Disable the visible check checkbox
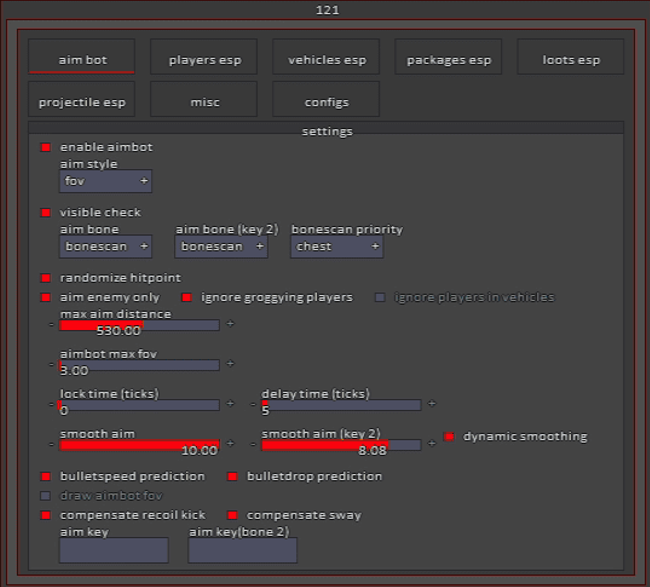650x587 pixels. point(45,212)
